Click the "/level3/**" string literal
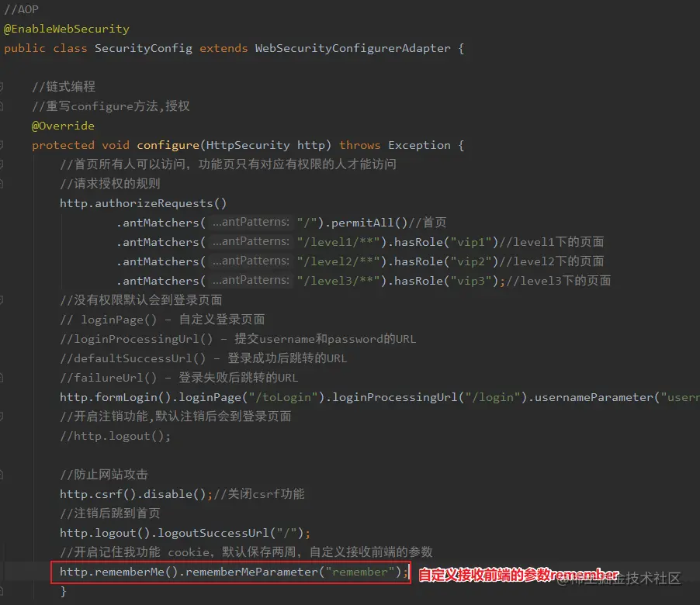700x605 pixels. pos(338,281)
